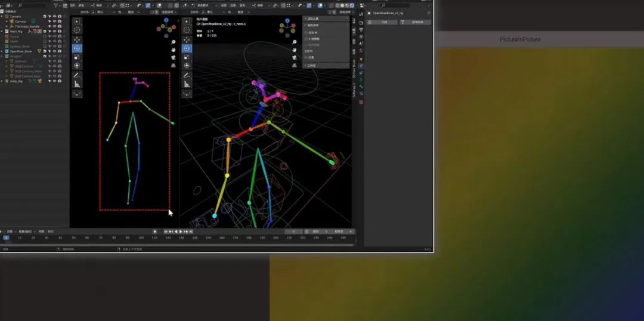This screenshot has width=644, height=321.
Task: Hide the Camera collection with eye icon
Action: pyautogui.click(x=55, y=17)
